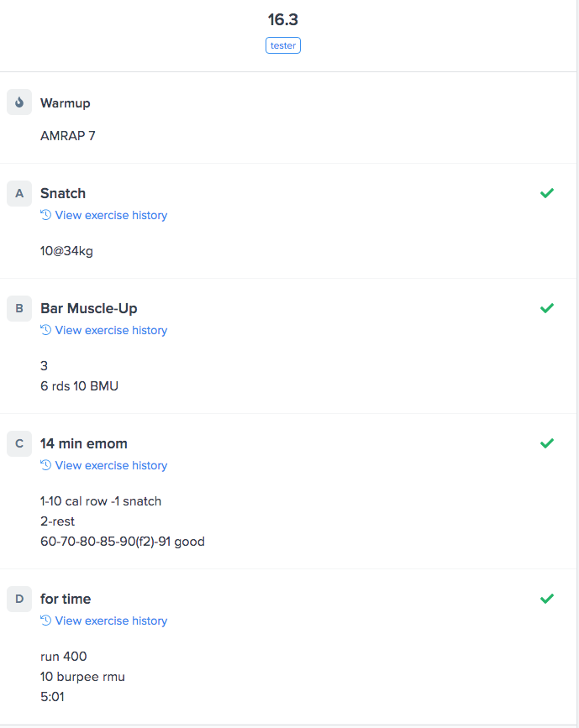Click the 16.3 workout title
Viewport: 579px width, 728px height.
point(283,19)
